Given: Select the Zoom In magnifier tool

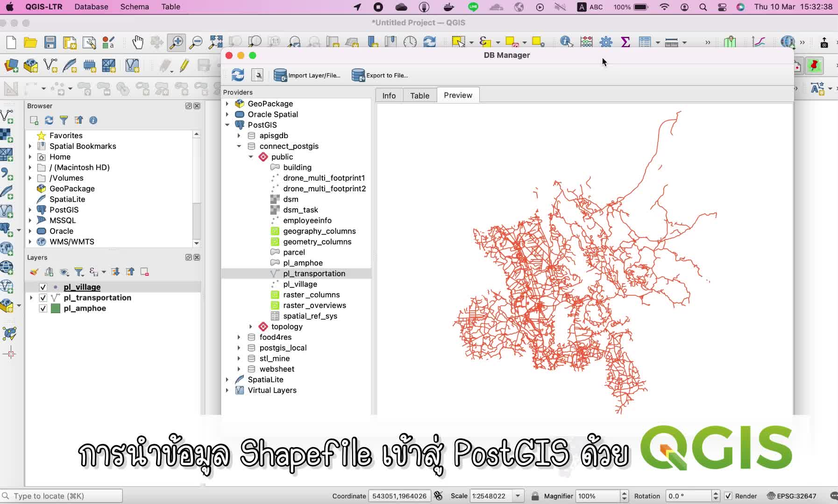Looking at the screenshot, I should 177,42.
